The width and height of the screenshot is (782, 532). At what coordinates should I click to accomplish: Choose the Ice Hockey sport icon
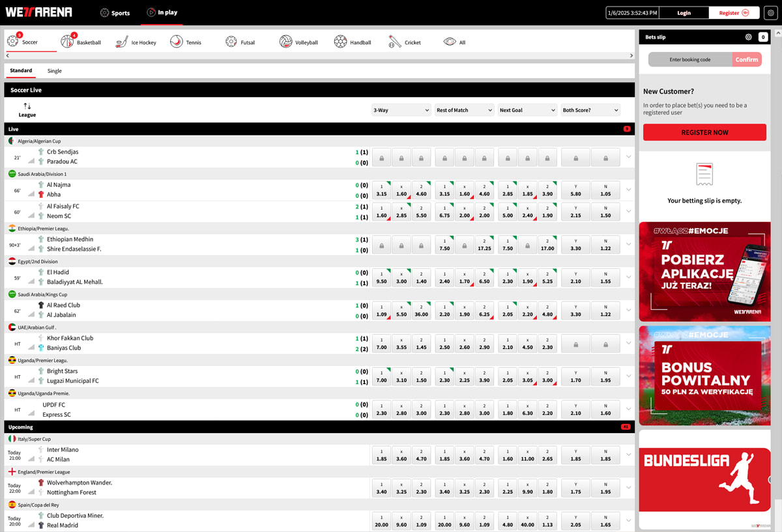pyautogui.click(x=121, y=42)
